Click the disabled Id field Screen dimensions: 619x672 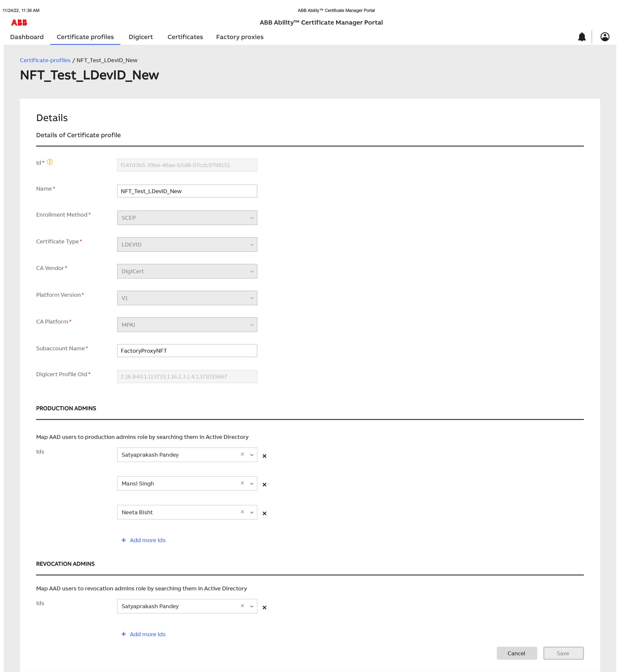click(x=187, y=165)
